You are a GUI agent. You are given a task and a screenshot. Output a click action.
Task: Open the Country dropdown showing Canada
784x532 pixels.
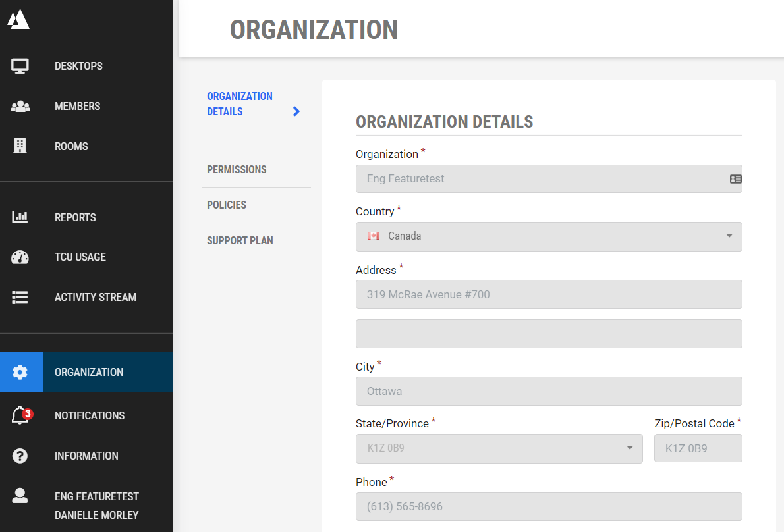[x=549, y=237]
